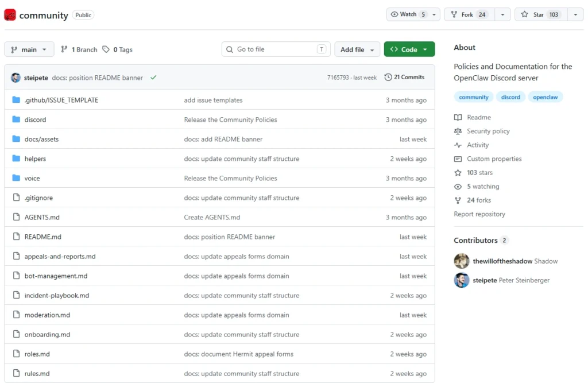Click the community repository name link

point(44,16)
